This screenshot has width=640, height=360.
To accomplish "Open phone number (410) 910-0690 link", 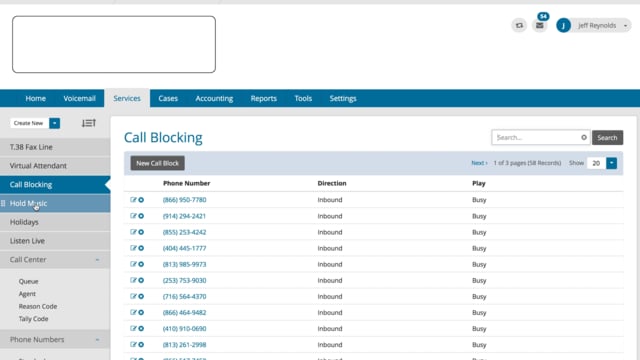I will 184,329.
